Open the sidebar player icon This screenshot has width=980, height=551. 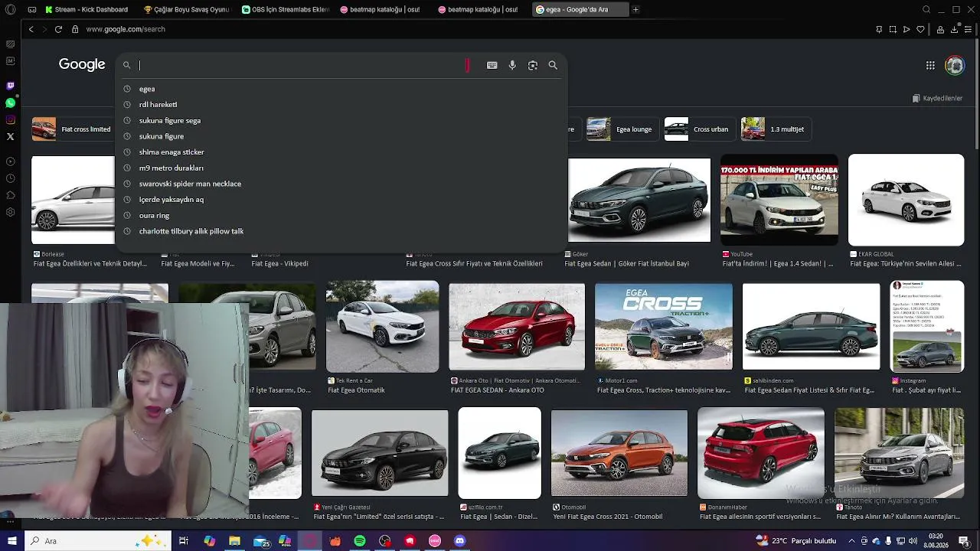pyautogui.click(x=10, y=161)
